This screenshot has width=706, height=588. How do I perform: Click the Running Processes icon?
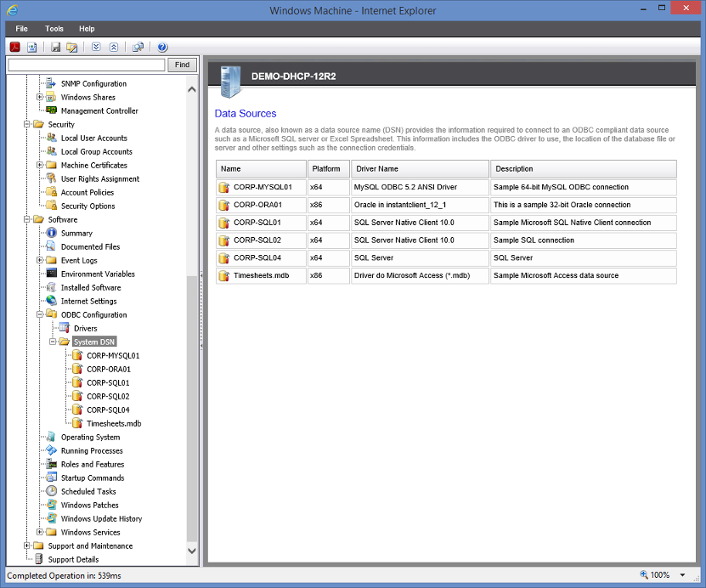pos(52,450)
